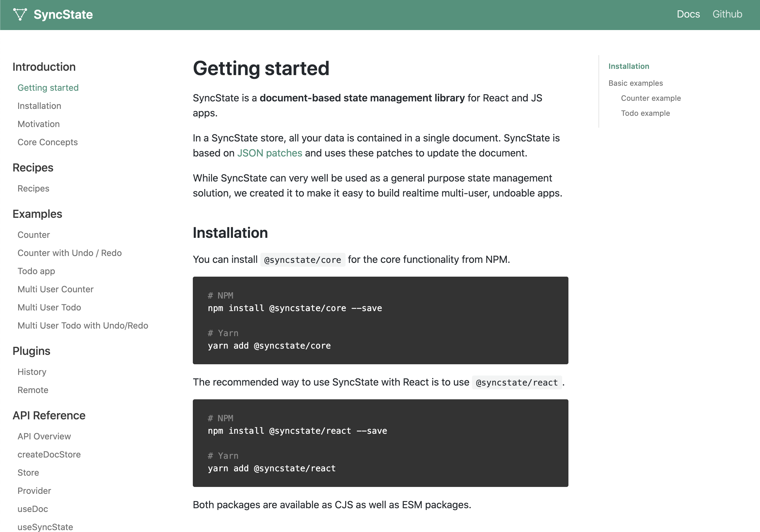Open the Todo app example
This screenshot has height=532, width=760.
click(x=36, y=271)
